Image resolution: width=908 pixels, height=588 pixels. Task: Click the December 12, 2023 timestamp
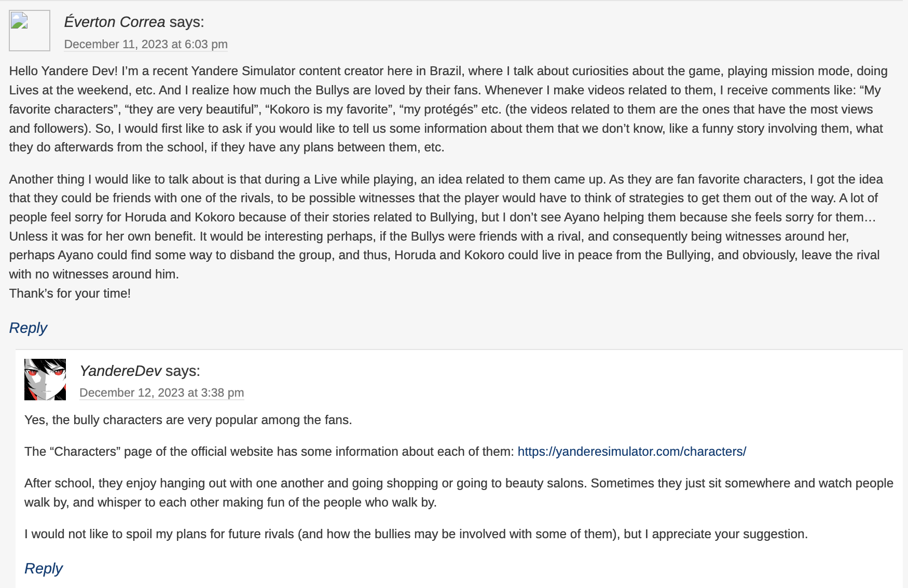point(161,393)
